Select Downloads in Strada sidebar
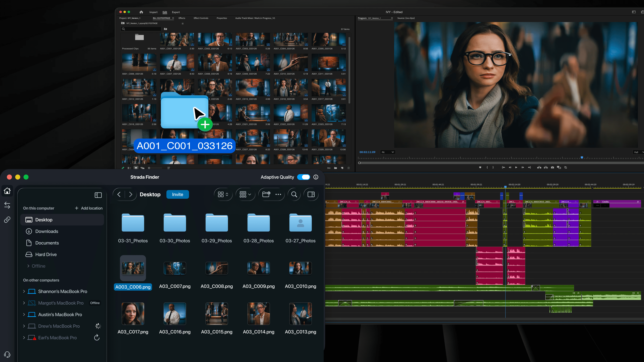Screen dimensions: 644x362 pos(62,231)
